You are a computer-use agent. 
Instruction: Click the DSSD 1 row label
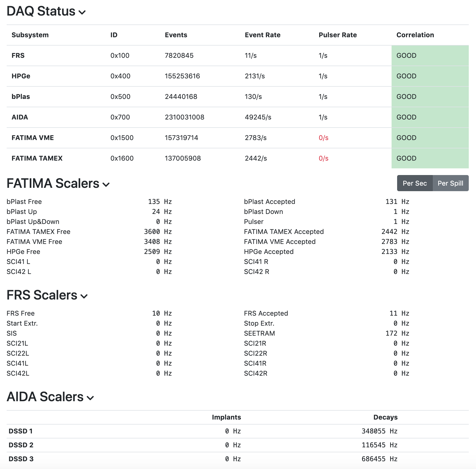point(21,431)
